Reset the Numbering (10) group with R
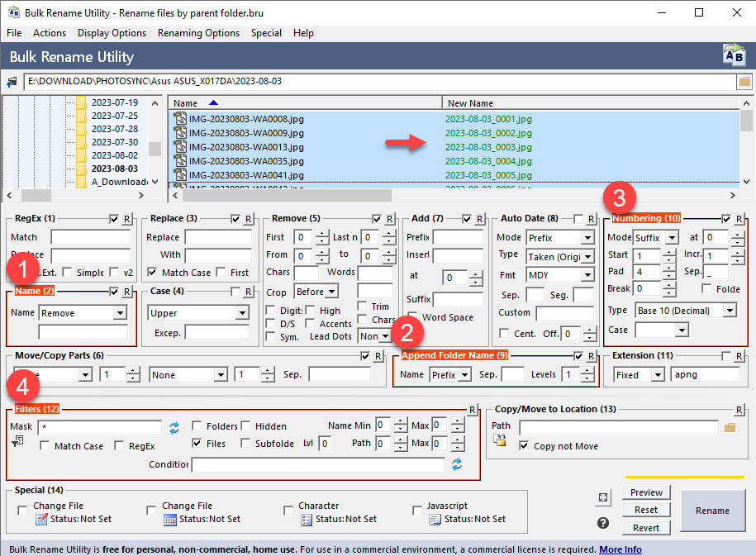The width and height of the screenshot is (756, 556). 739,219
